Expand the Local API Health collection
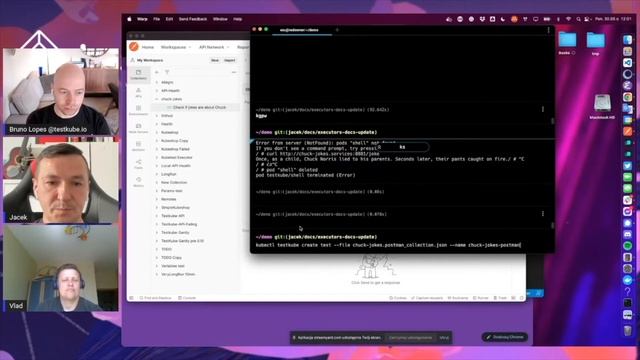Image resolution: width=640 pixels, height=360 pixels. 157,166
